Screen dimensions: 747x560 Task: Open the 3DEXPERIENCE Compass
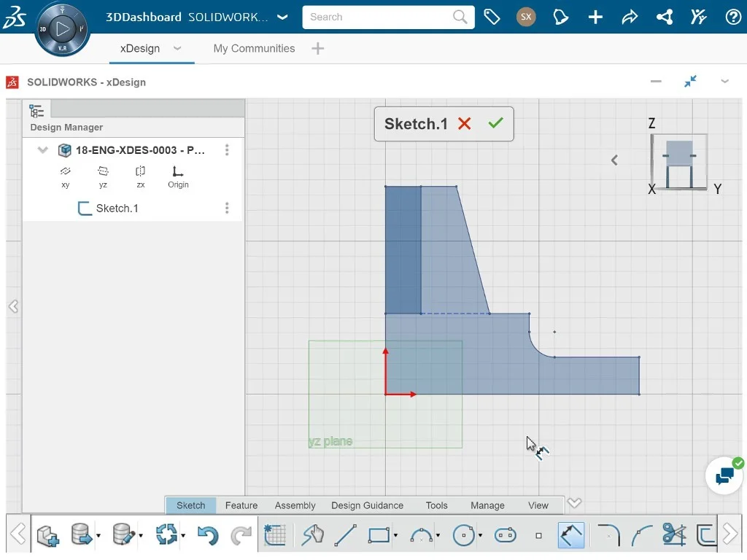(x=62, y=29)
